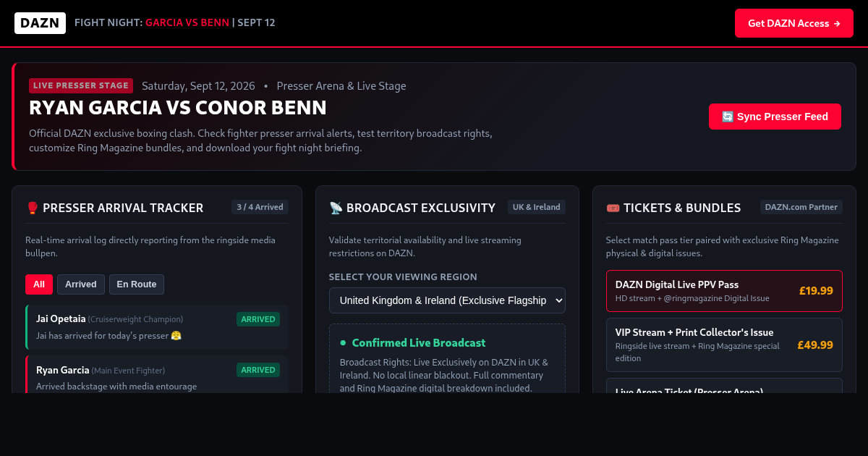Viewport: 868px width, 456px height.
Task: Open Ryan Garcia's arrival entry
Action: [x=157, y=374]
